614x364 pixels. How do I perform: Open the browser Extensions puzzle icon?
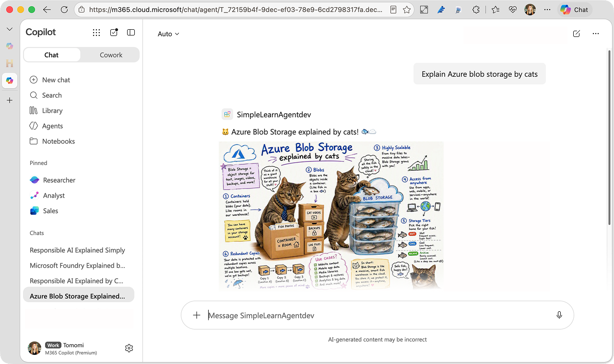(x=476, y=10)
